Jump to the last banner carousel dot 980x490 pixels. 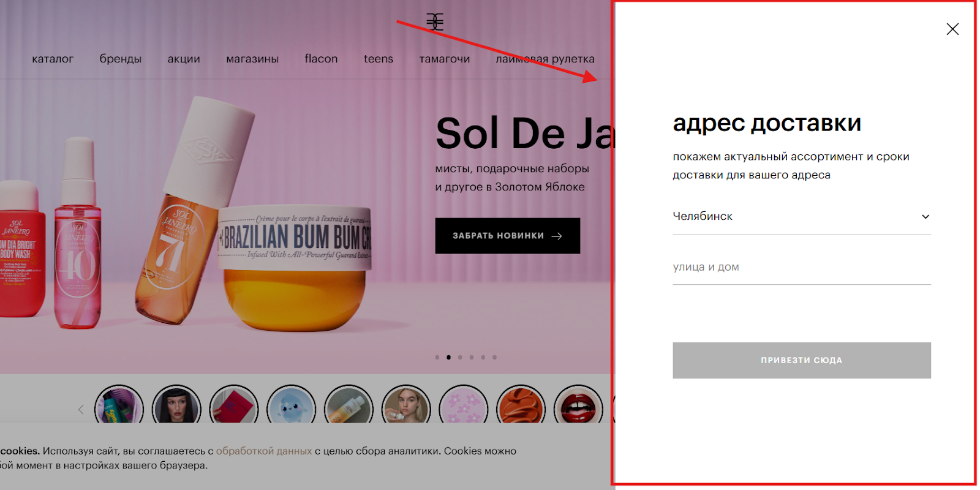point(494,357)
